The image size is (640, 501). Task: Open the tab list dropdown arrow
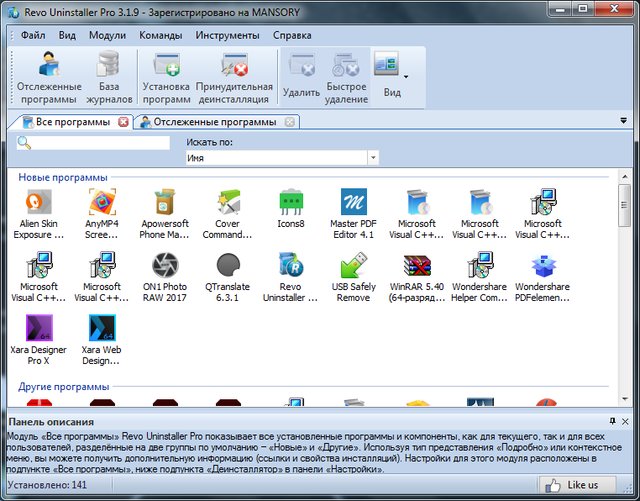(624, 121)
